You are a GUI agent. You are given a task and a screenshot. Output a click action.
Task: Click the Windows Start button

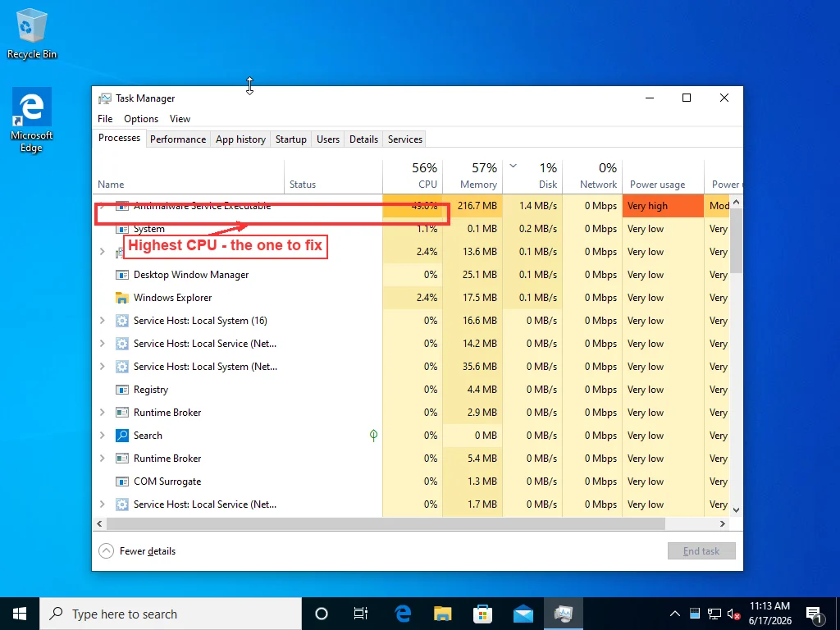coord(20,614)
